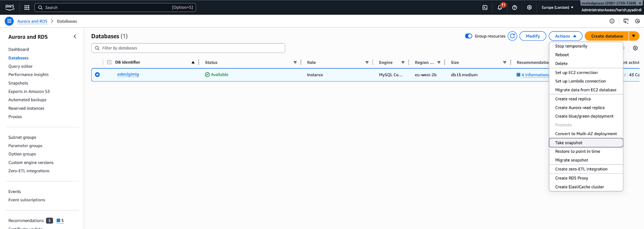The image size is (644, 229).
Task: Click the Create database button
Action: point(607,36)
